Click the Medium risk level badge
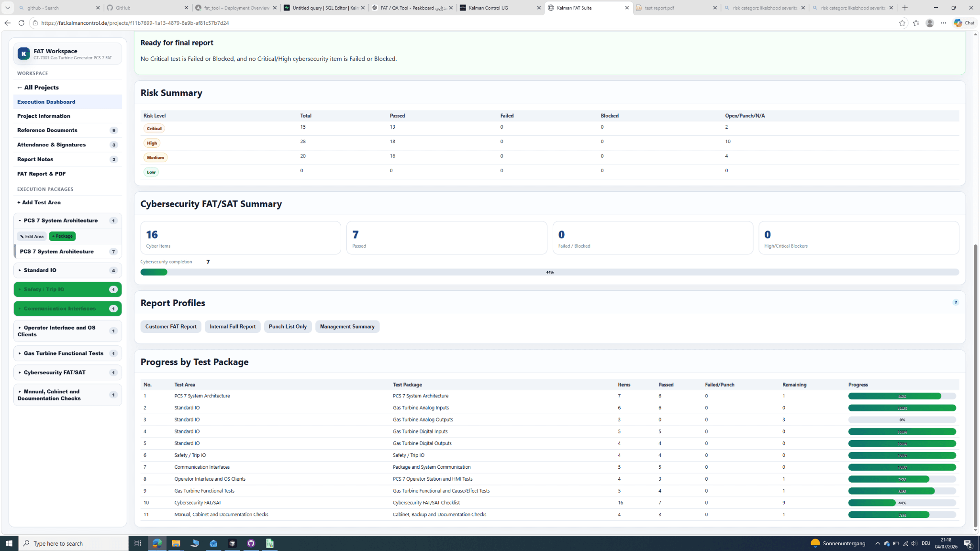The width and height of the screenshot is (980, 551). coord(155,157)
